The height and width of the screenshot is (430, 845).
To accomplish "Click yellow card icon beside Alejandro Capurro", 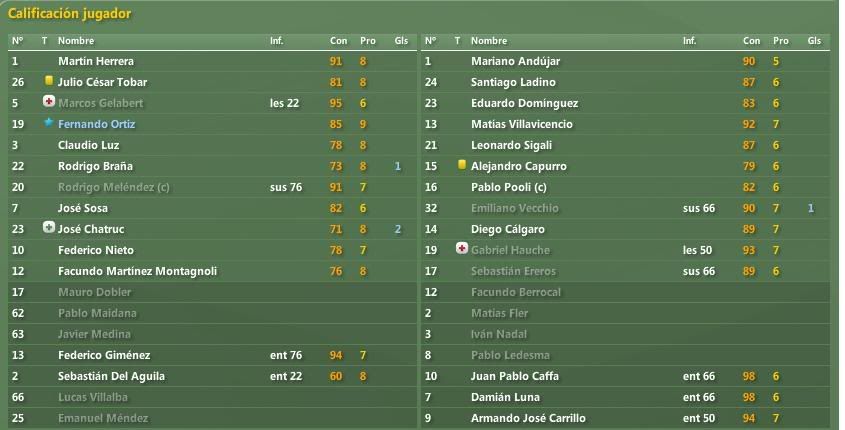I will coord(462,165).
